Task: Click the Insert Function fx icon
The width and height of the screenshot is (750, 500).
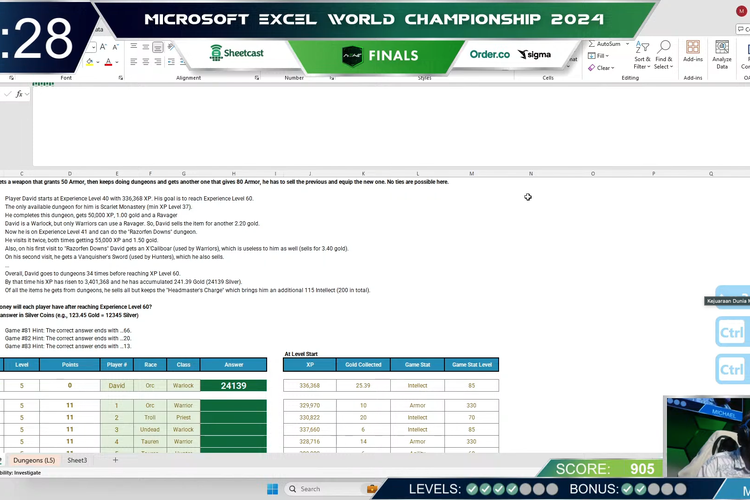Action: (18, 94)
